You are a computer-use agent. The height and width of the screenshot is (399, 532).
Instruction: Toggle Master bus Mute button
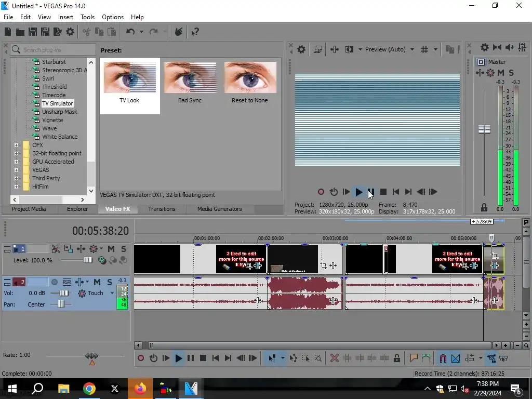coord(501,73)
